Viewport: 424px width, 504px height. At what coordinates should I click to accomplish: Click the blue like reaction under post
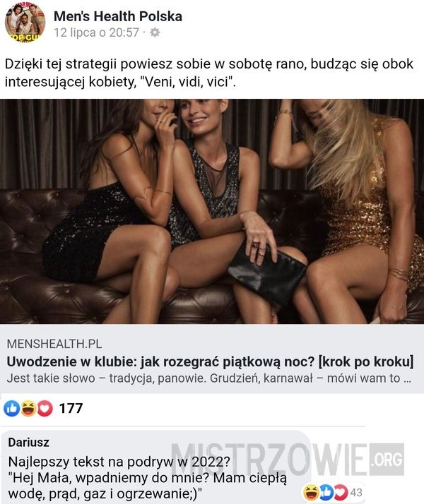tap(11, 409)
